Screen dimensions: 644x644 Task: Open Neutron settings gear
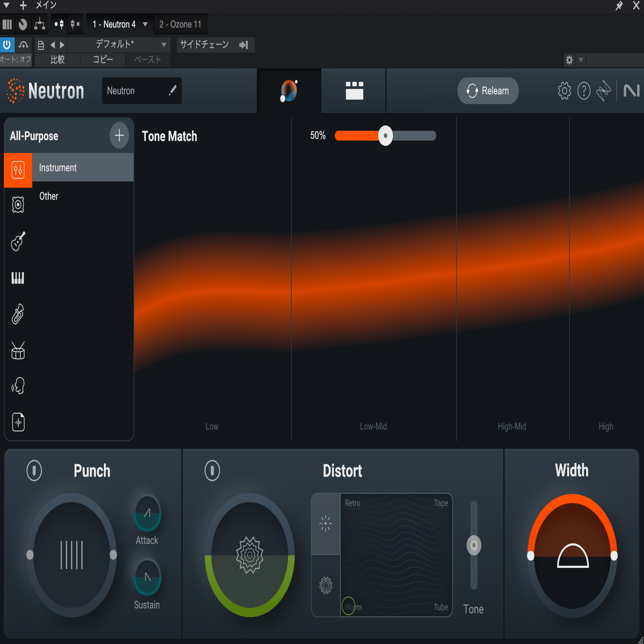(564, 91)
